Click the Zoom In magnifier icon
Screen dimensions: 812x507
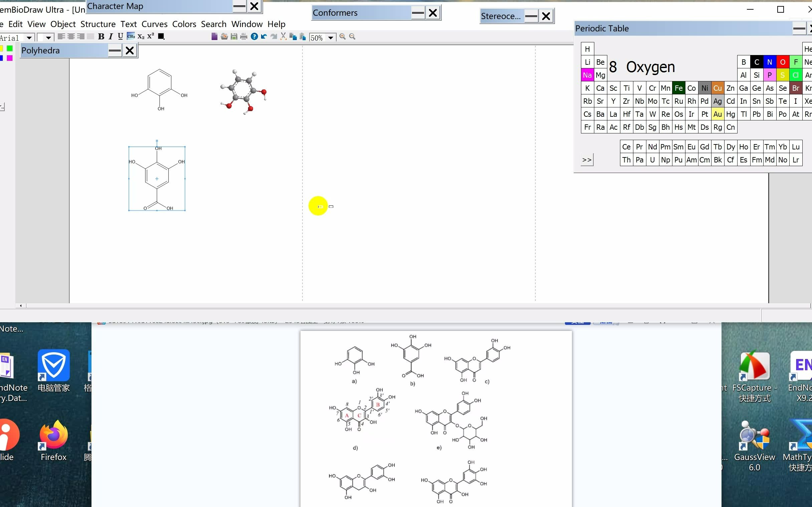tap(342, 37)
